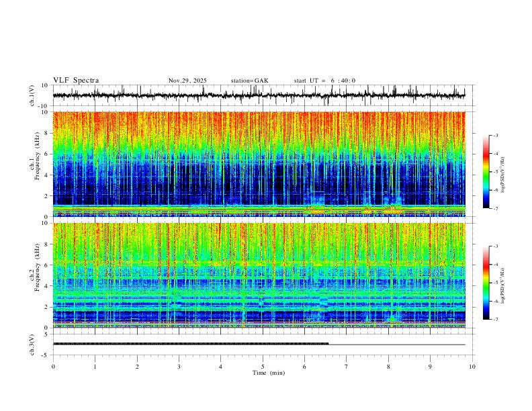
Task: Click the ch.1 spectrogram panel
Action: [259, 164]
